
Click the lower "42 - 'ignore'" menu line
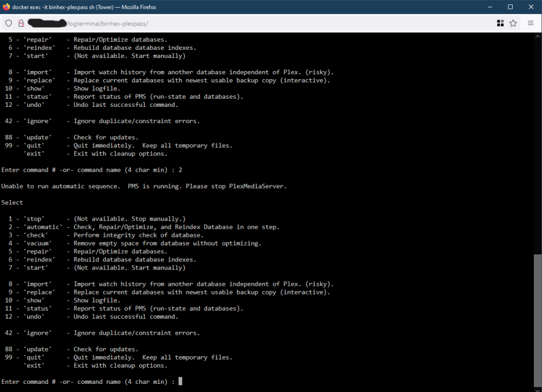click(102, 333)
